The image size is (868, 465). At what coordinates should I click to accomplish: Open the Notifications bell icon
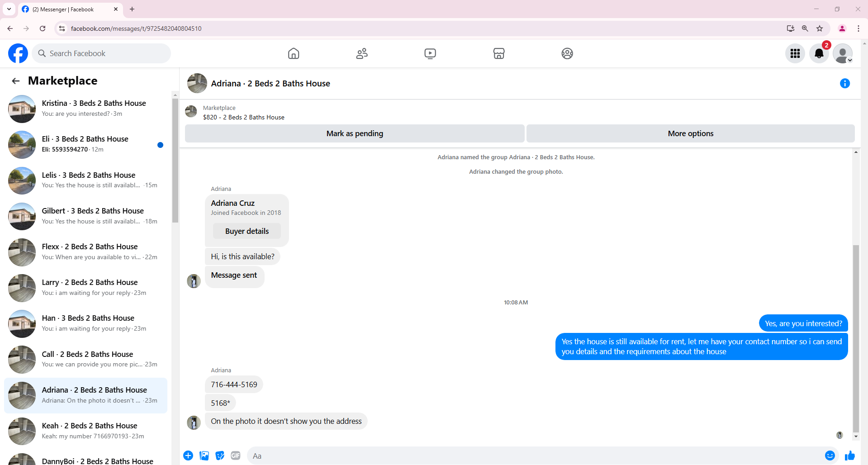[x=819, y=53]
